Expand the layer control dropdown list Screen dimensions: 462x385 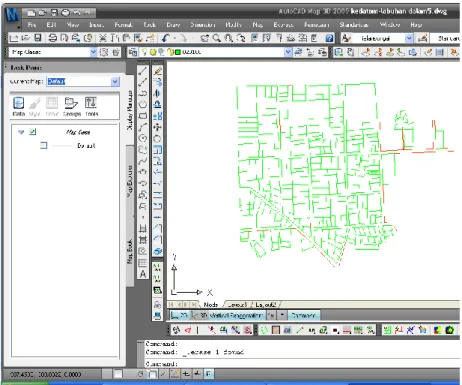click(288, 52)
